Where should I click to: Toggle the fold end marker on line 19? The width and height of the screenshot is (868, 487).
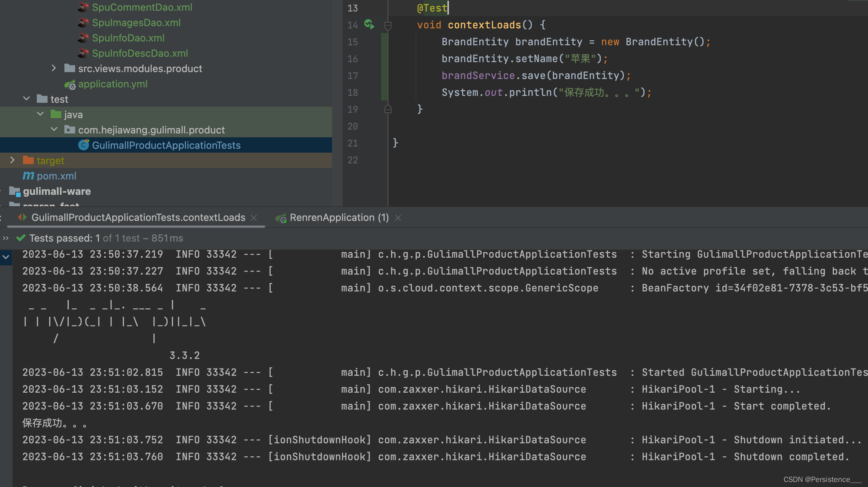[388, 109]
